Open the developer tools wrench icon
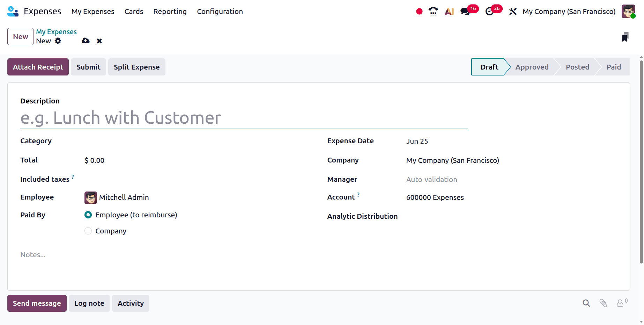Screen dimensions: 644x325 513,12
